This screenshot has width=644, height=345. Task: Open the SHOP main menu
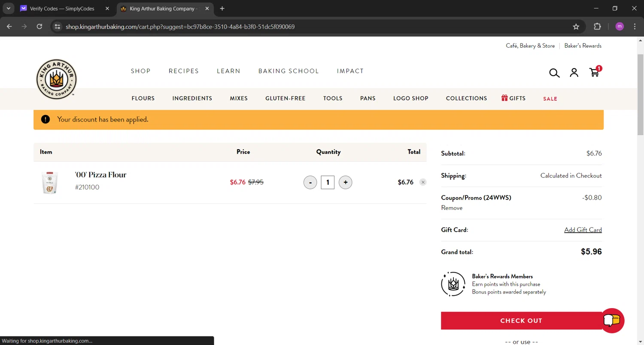pos(141,71)
